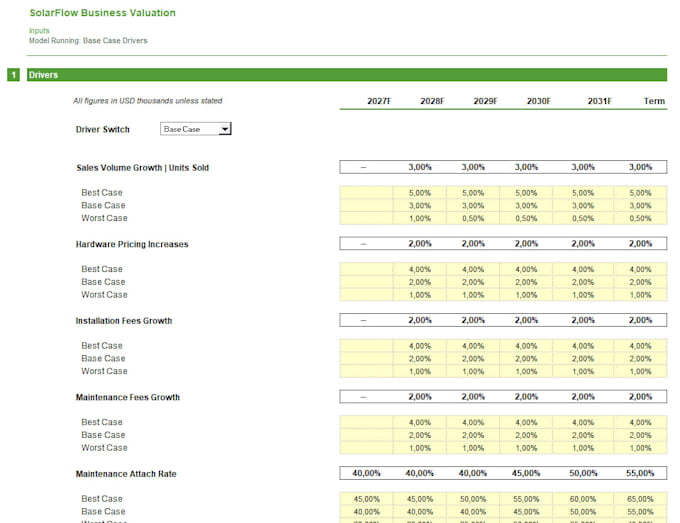Click empty 2027F cell in Sales Volume Best Case

(366, 193)
